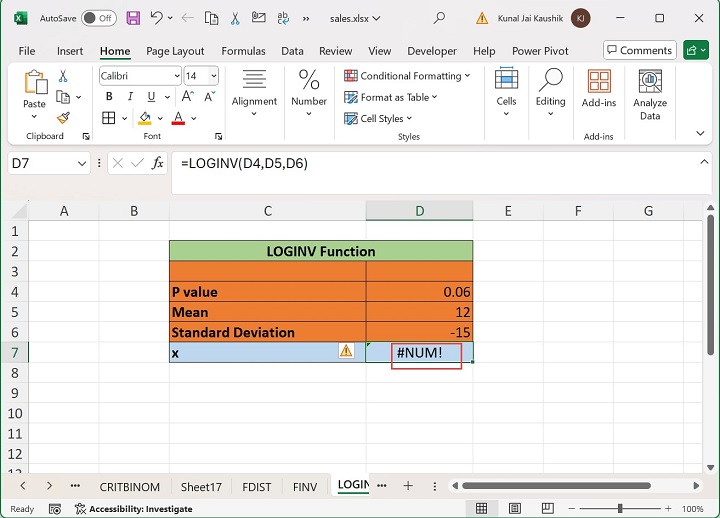Switch to the FDIST sheet tab
The image size is (720, 518).
point(257,486)
